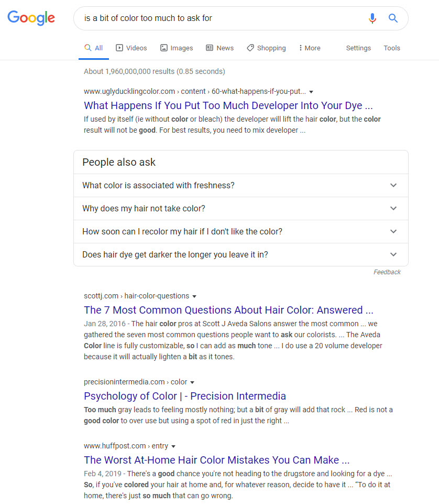Expand 'What color is associated with freshness?'
The image size is (439, 504).
(240, 186)
